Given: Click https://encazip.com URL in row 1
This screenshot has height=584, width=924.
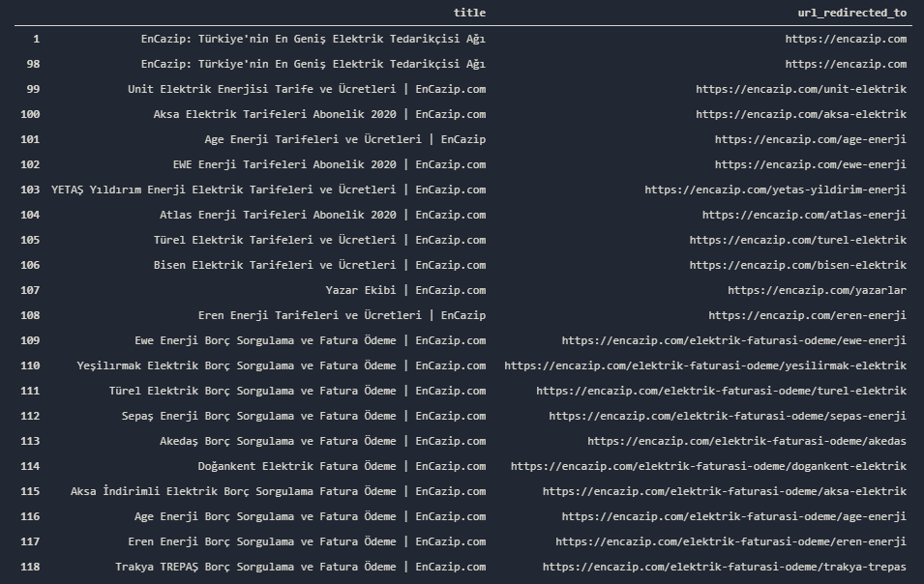Looking at the screenshot, I should pyautogui.click(x=846, y=39).
